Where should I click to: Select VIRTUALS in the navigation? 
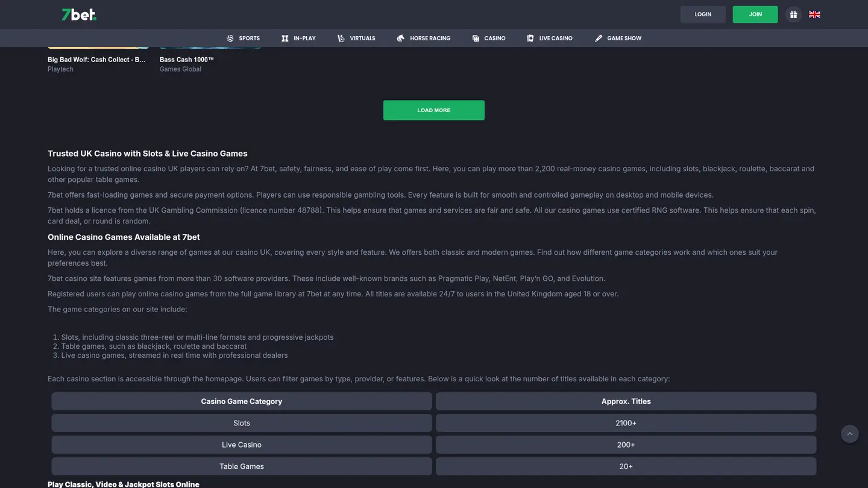[362, 38]
